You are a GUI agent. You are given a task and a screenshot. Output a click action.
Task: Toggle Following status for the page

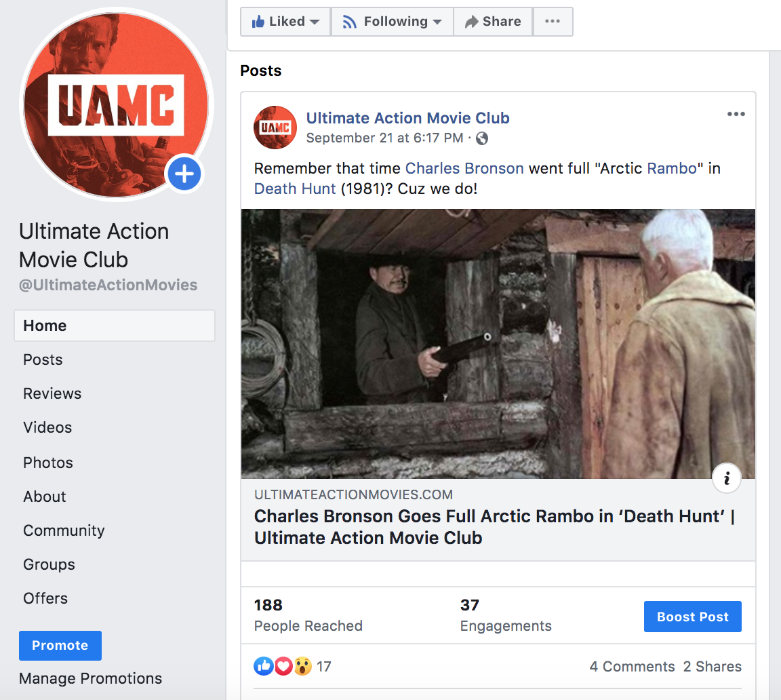tap(385, 21)
